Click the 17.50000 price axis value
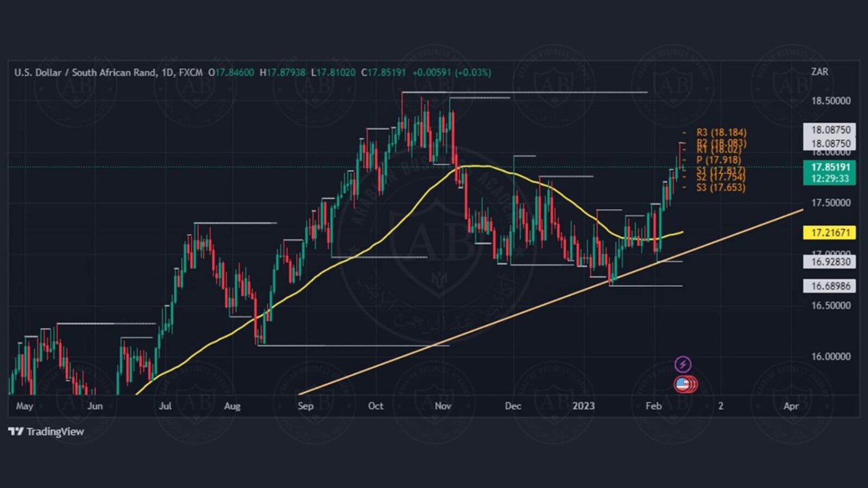Screen dimensions: 868x488 pyautogui.click(x=831, y=203)
